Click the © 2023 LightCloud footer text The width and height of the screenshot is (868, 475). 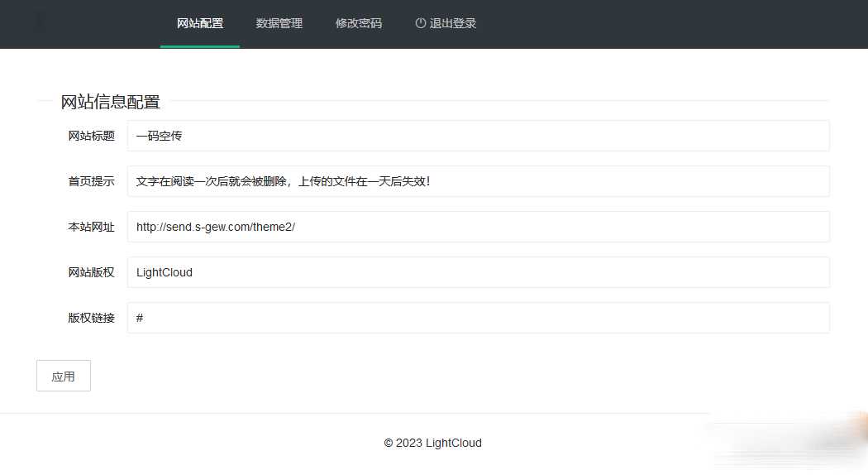[x=432, y=443]
